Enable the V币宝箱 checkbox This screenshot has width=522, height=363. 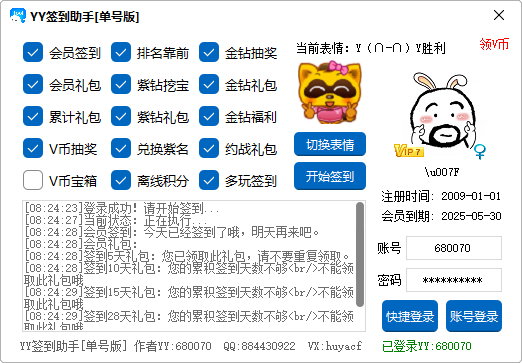coord(33,180)
